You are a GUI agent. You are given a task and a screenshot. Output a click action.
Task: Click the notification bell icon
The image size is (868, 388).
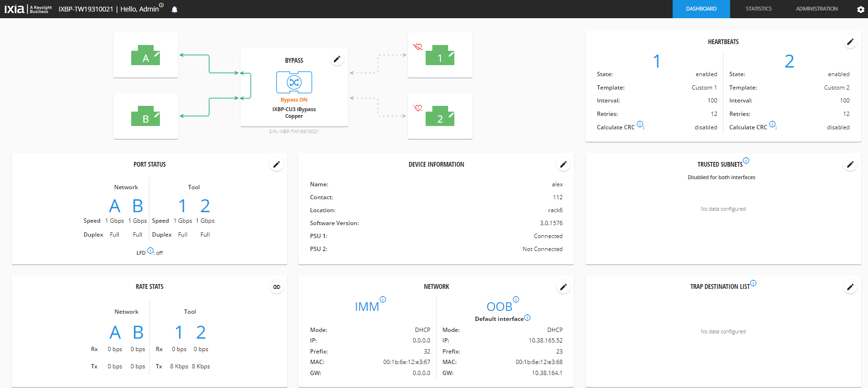[x=174, y=10]
